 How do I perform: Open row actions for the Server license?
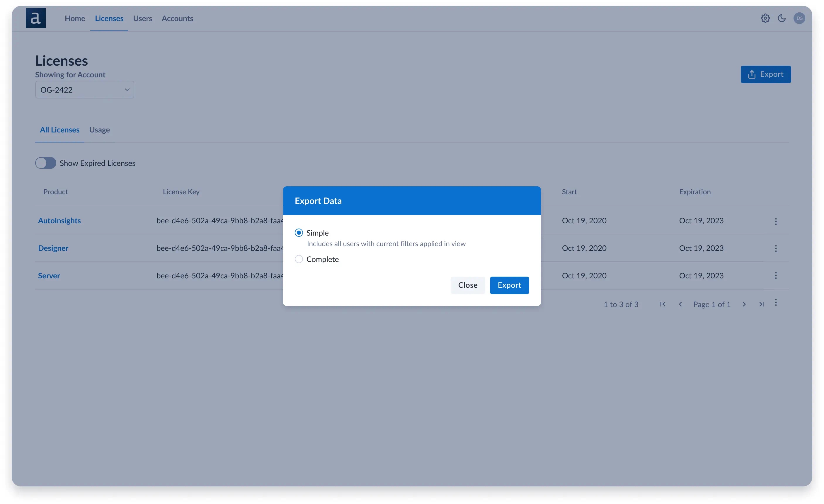point(776,275)
